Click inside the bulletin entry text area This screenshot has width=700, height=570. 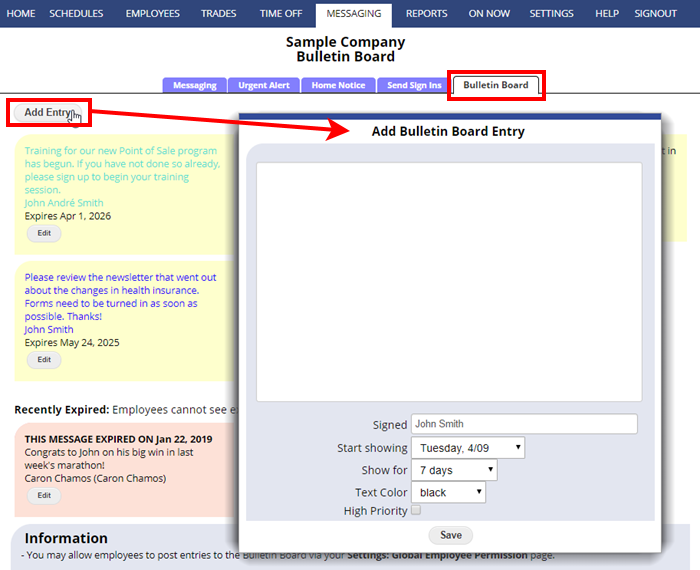click(448, 282)
